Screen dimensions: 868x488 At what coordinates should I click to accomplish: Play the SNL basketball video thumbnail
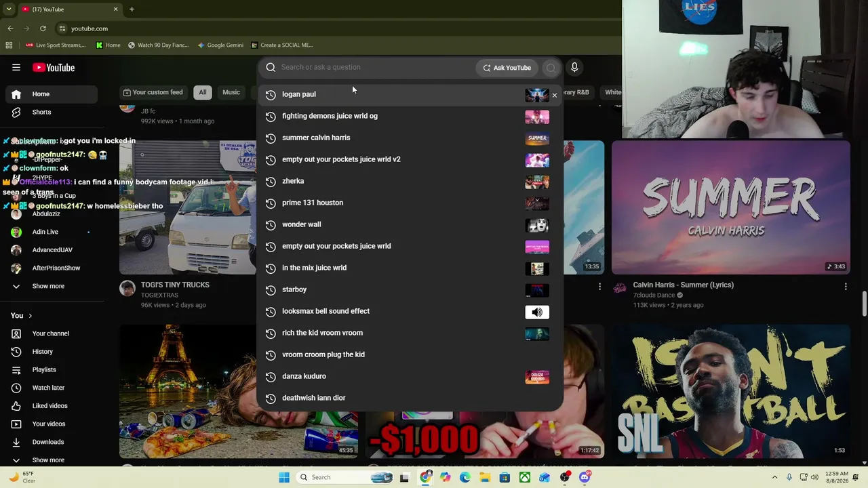click(731, 391)
